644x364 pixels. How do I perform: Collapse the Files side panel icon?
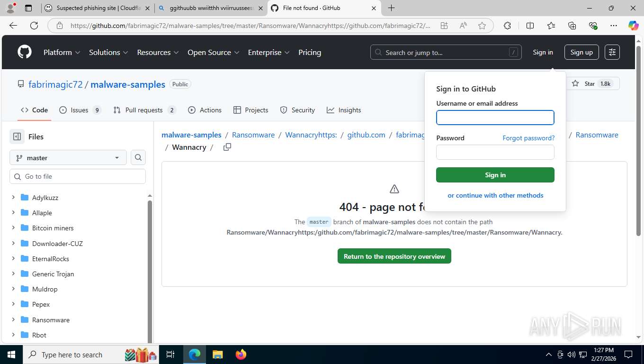point(17,136)
